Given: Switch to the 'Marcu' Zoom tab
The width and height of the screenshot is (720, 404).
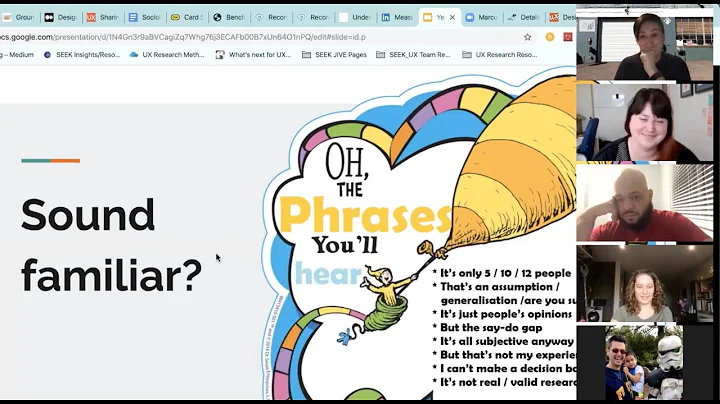Looking at the screenshot, I should coord(481,17).
